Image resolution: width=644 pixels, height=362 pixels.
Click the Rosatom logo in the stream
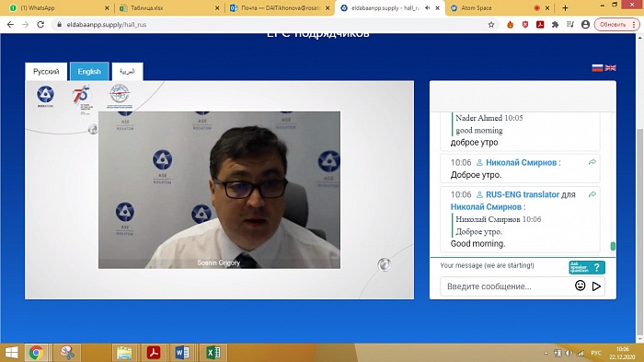pos(45,97)
